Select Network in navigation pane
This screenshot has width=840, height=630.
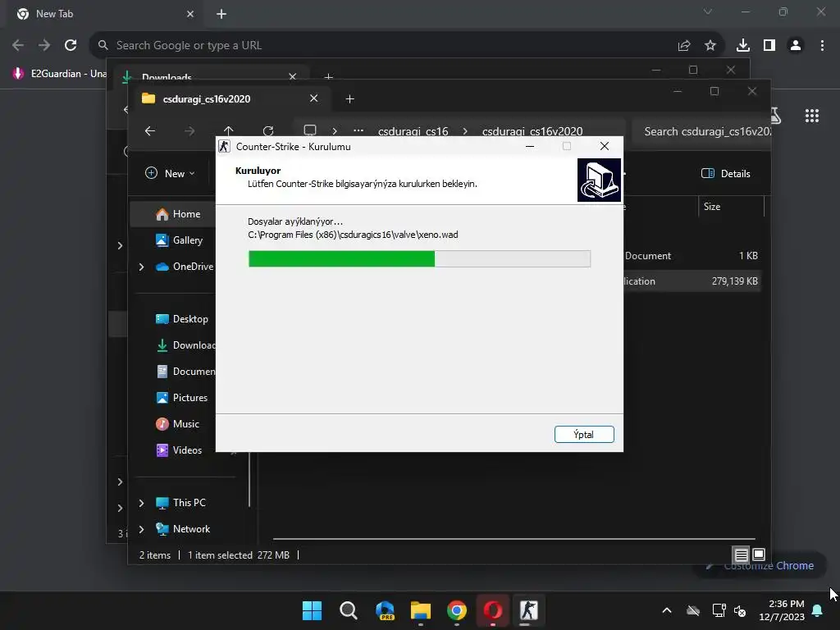[x=183, y=529]
